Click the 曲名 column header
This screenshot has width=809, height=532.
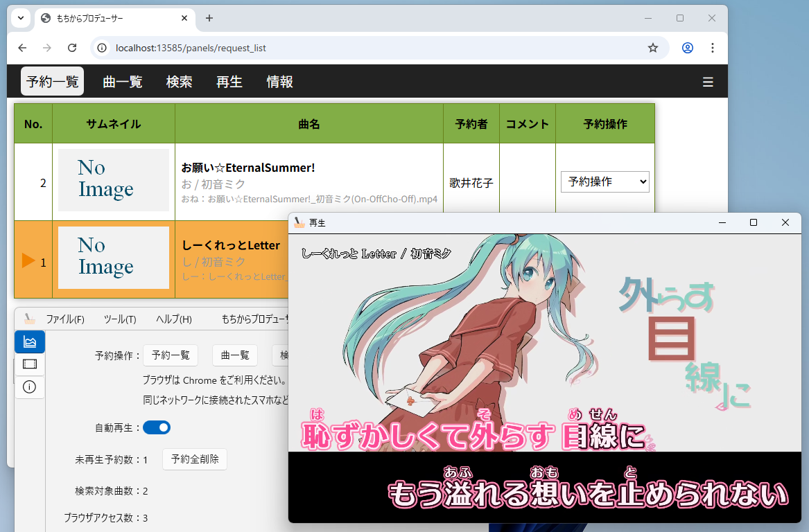point(309,124)
